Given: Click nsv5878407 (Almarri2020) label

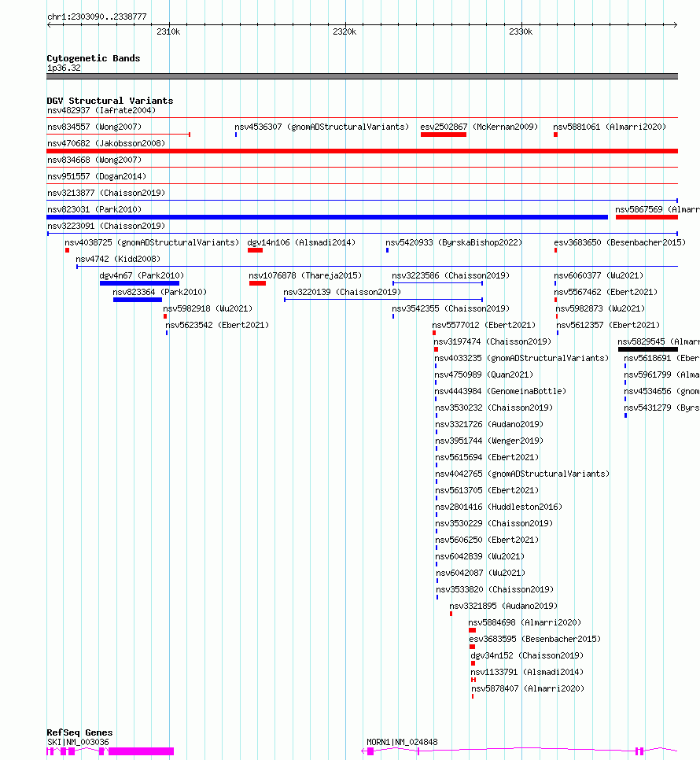Looking at the screenshot, I should click(x=528, y=688).
